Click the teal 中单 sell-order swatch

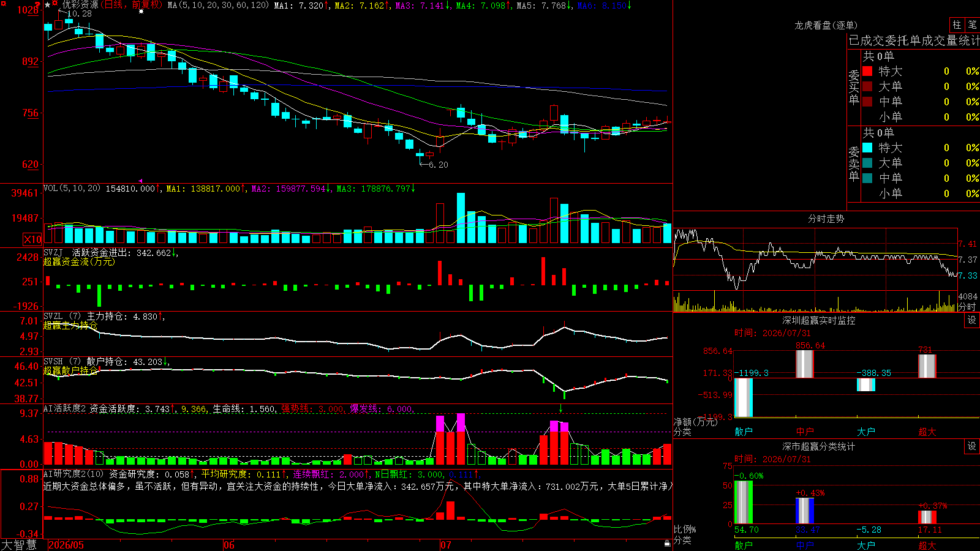(867, 178)
